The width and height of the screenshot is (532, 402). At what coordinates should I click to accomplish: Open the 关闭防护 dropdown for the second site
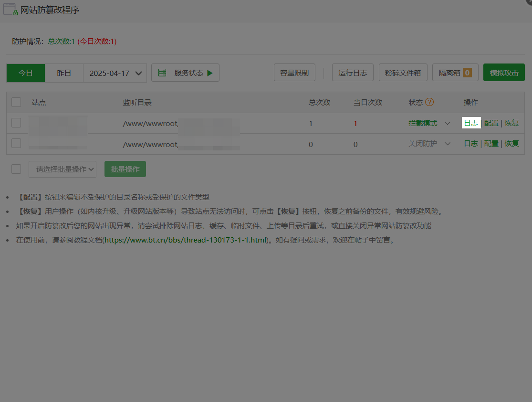pos(448,143)
